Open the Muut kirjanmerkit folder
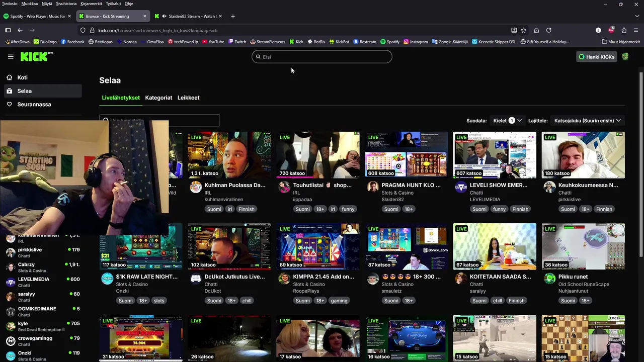Image resolution: width=644 pixels, height=362 pixels. 620,42
